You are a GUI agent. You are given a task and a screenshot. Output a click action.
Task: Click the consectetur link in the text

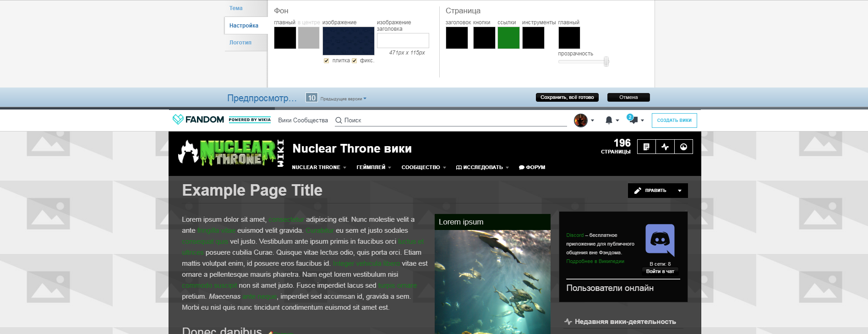pyautogui.click(x=286, y=219)
